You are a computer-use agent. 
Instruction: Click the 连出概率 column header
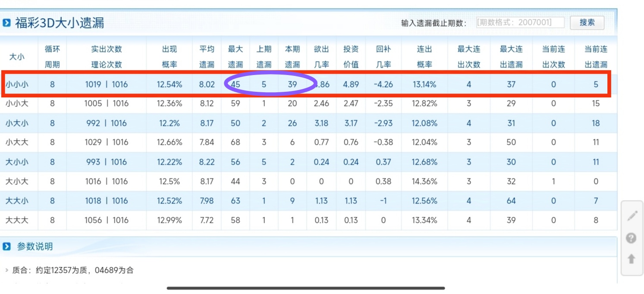click(x=424, y=56)
